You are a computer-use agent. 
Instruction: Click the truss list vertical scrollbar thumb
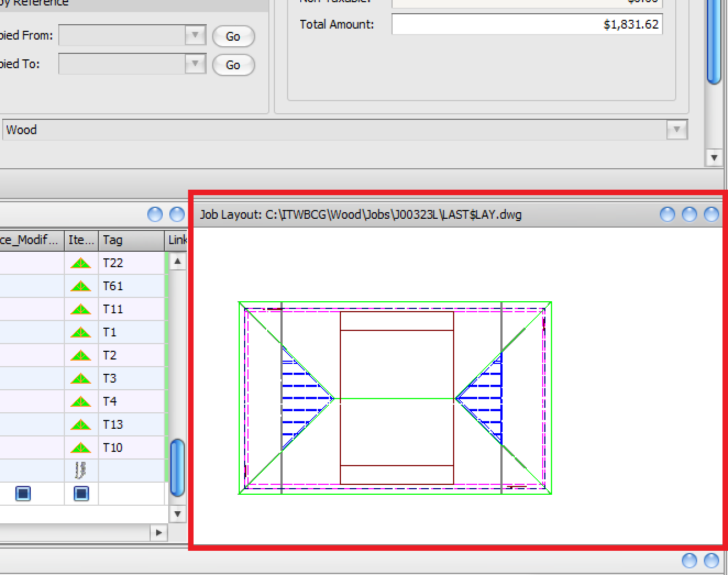[x=177, y=467]
